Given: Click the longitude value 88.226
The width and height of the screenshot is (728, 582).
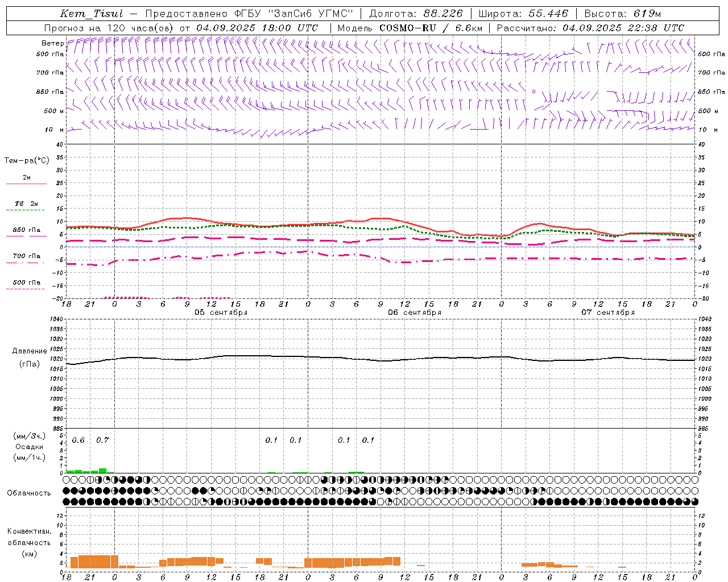Looking at the screenshot, I should coord(443,14).
